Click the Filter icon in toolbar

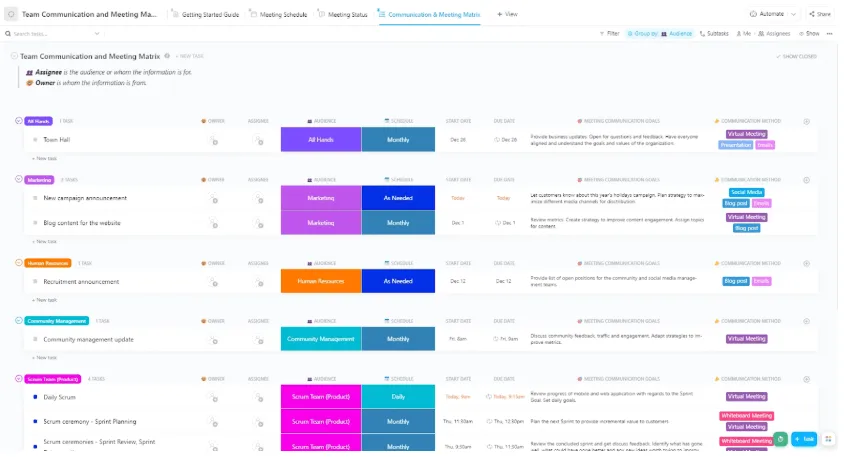click(x=602, y=33)
